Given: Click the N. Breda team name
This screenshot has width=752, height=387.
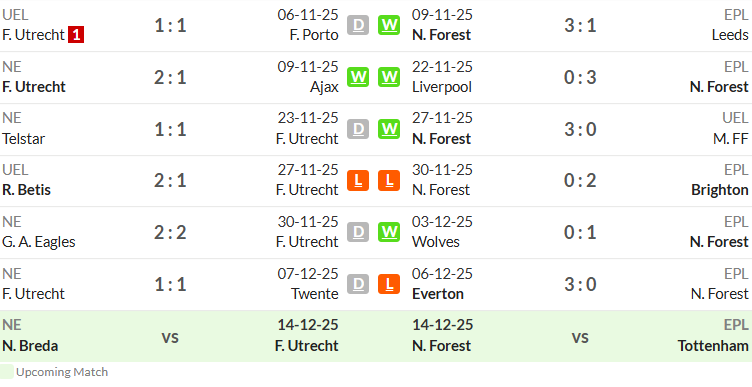Looking at the screenshot, I should point(30,346).
